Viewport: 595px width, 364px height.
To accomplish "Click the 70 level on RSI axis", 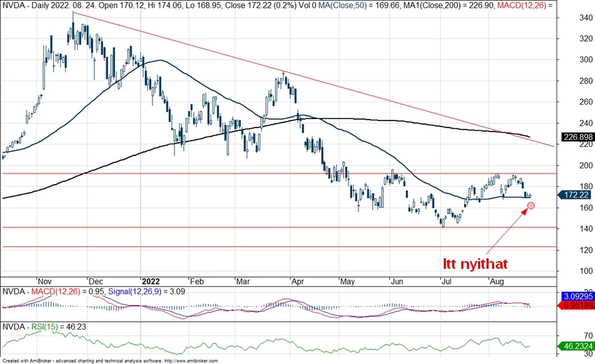I will click(x=588, y=335).
